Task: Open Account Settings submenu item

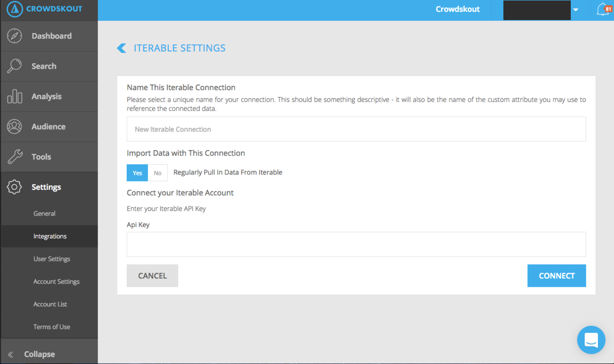Action: point(49,282)
